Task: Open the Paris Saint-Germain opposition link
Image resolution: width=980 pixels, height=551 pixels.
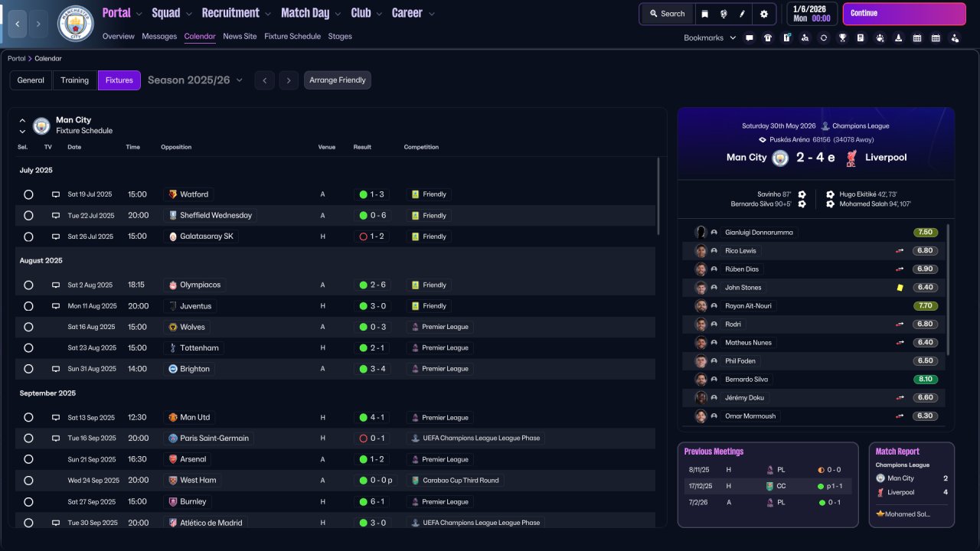Action: click(208, 439)
